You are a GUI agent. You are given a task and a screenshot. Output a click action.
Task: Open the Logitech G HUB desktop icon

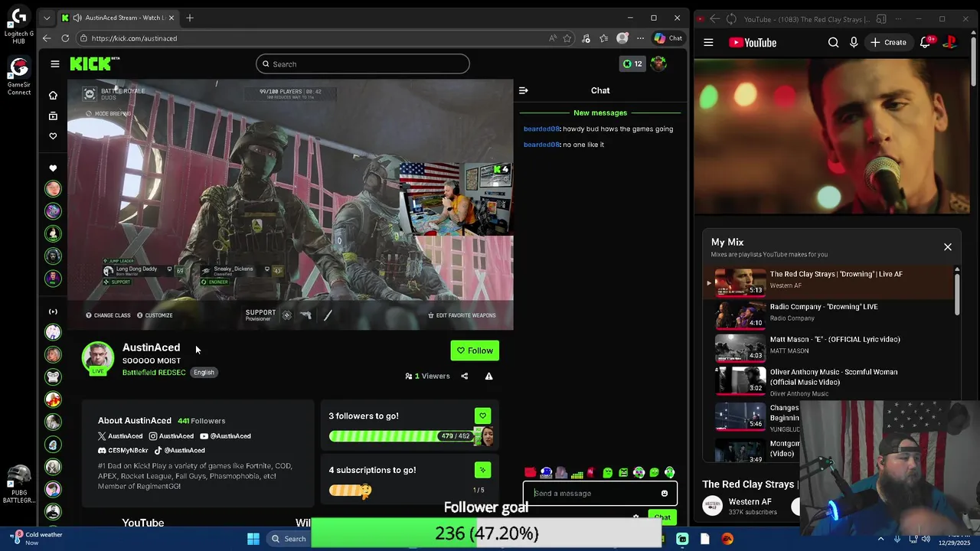click(x=19, y=26)
